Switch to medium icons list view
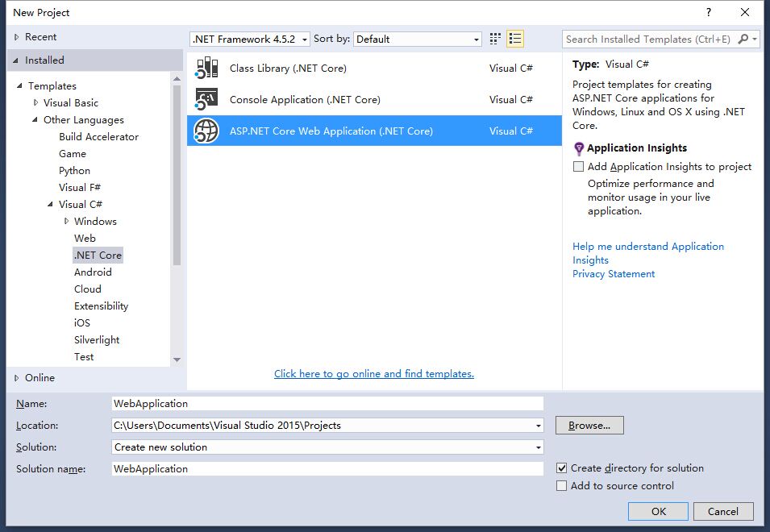 515,39
